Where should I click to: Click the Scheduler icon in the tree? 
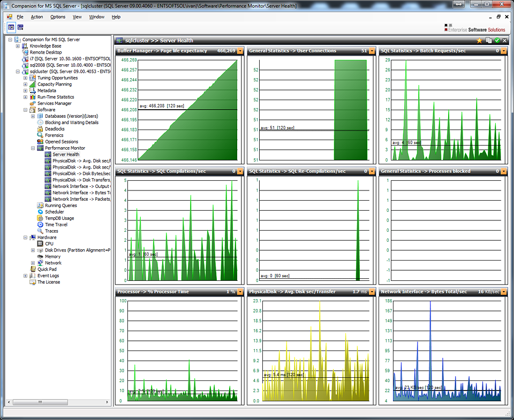pyautogui.click(x=40, y=212)
